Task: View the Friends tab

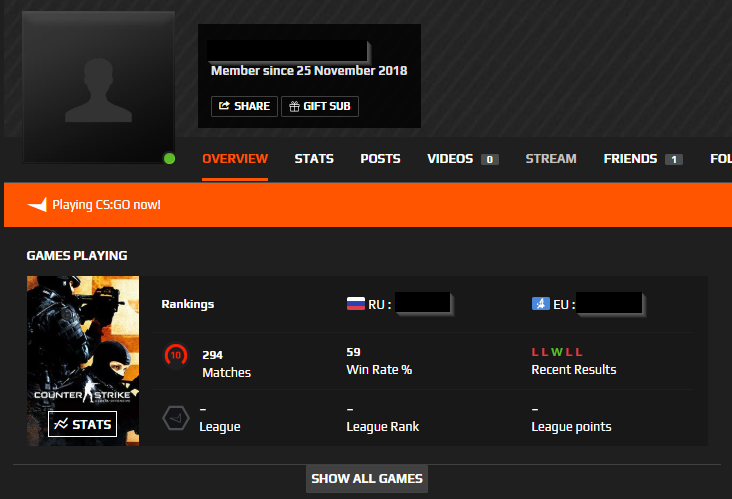Action: tap(643, 159)
